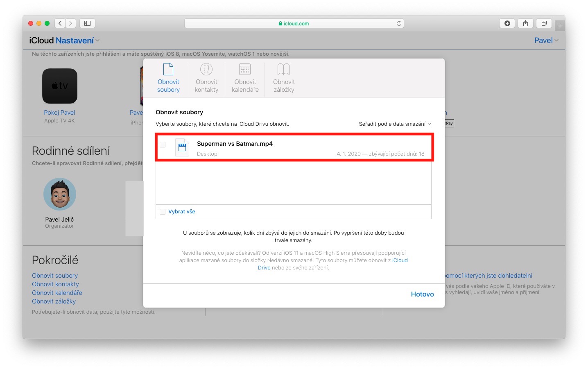
Task: Click the Rodinné sdílení heading
Action: click(71, 151)
